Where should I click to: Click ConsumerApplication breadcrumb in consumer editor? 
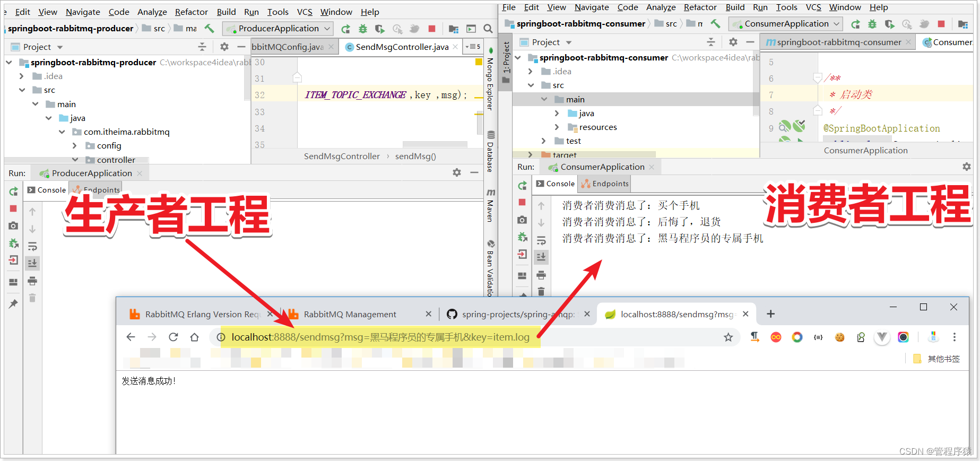(x=865, y=150)
